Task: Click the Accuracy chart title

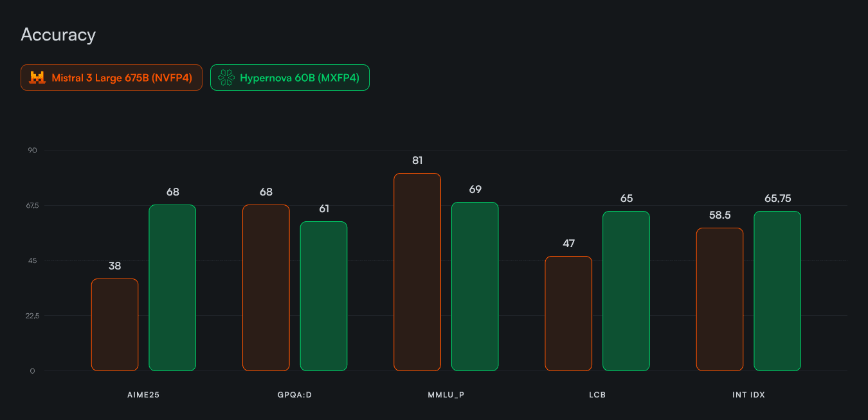Action: tap(58, 35)
